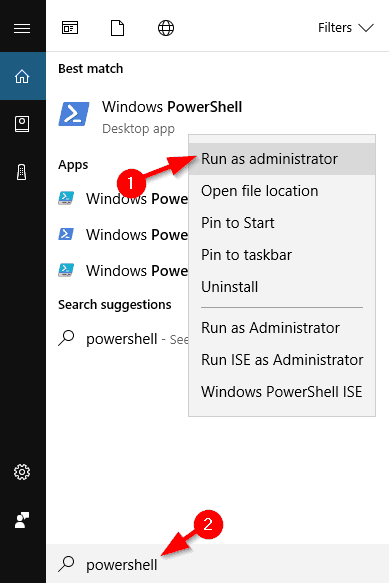Choose Run ISE as Administrator
This screenshot has height=583, width=389.
[x=282, y=360]
